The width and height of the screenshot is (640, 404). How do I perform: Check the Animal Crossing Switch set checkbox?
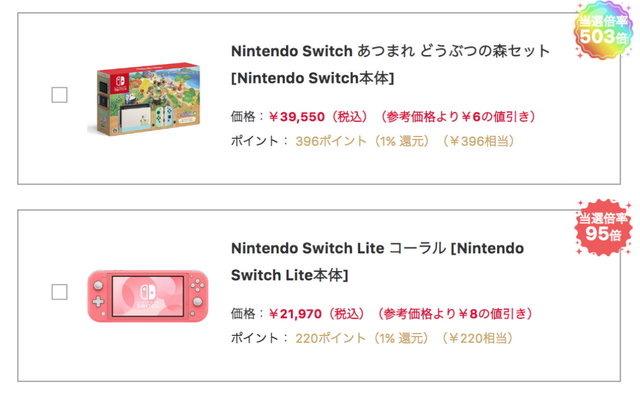[x=59, y=95]
